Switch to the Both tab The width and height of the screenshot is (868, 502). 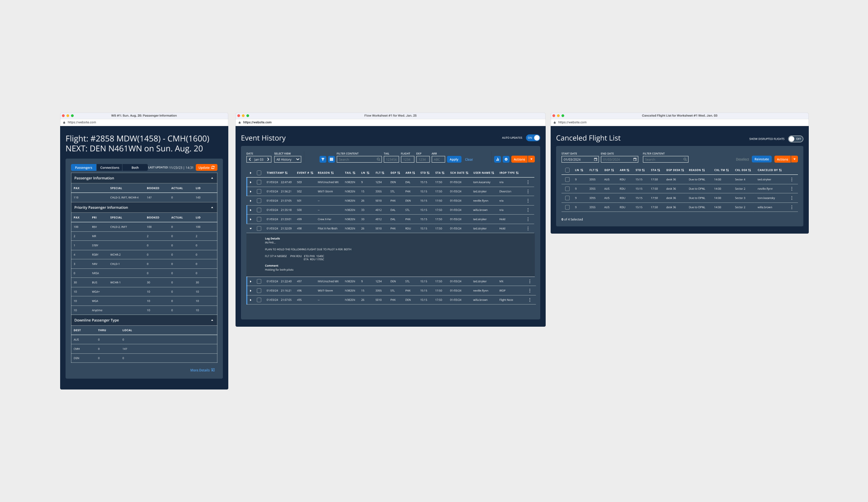coord(135,168)
